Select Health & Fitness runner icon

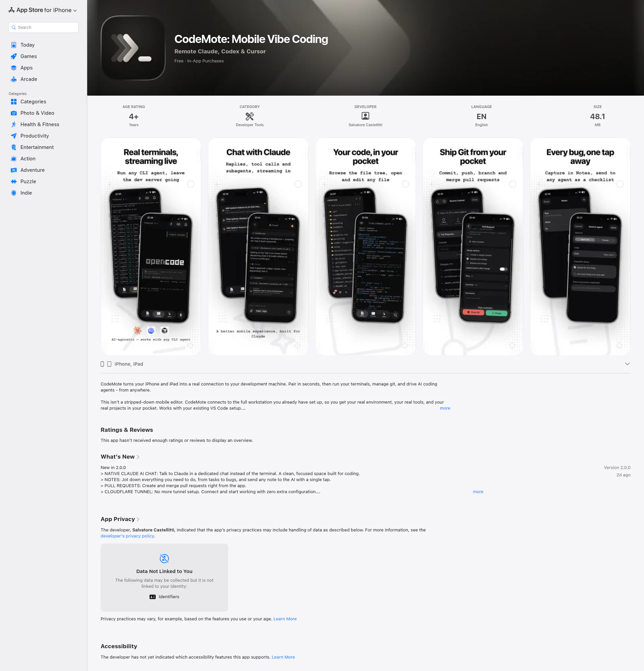coord(14,124)
